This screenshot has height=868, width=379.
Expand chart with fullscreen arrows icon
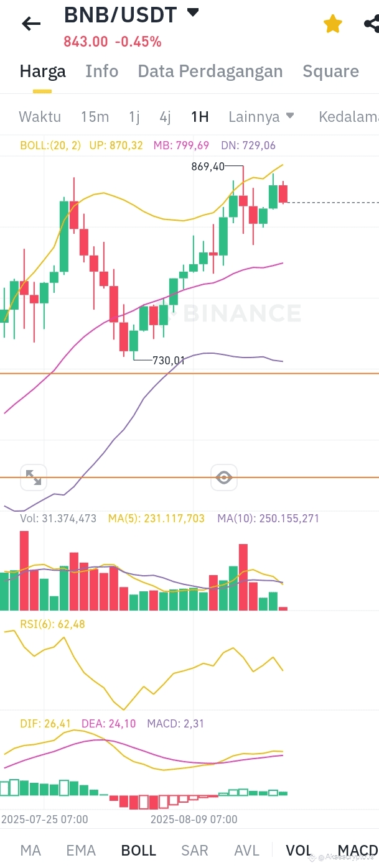pyautogui.click(x=33, y=477)
